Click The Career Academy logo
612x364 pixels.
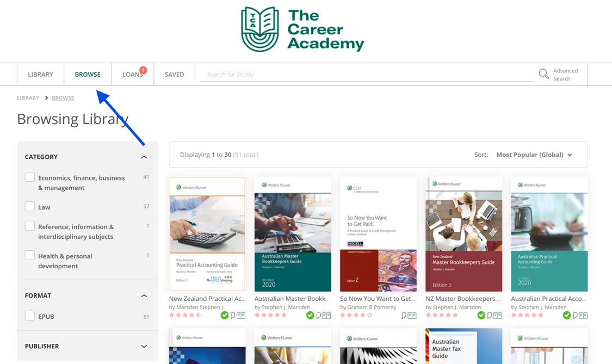click(302, 29)
